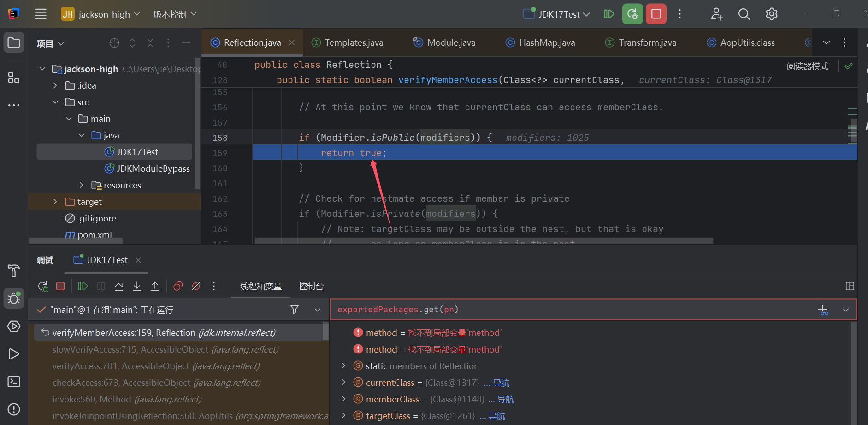Open View Breakpoints in the debug toolbar
The image size is (868, 425).
178,286
